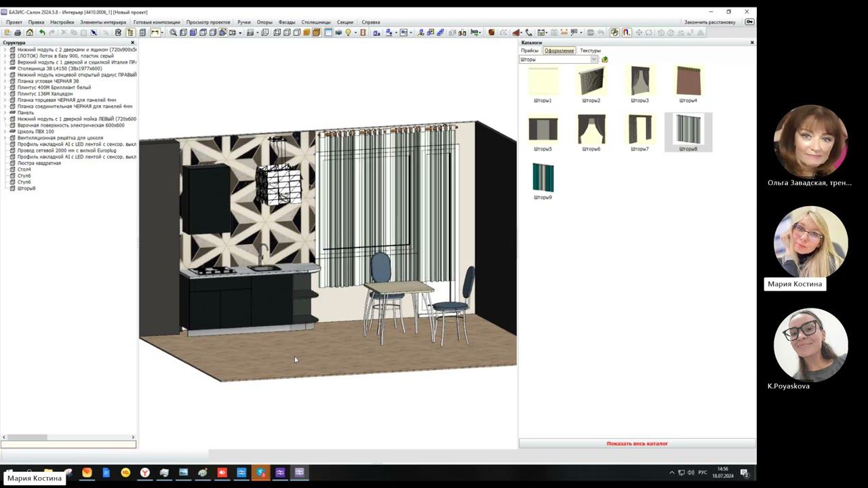The image size is (868, 488).
Task: Expand the Цоколь ПВХ 100 tree node
Action: coord(5,131)
